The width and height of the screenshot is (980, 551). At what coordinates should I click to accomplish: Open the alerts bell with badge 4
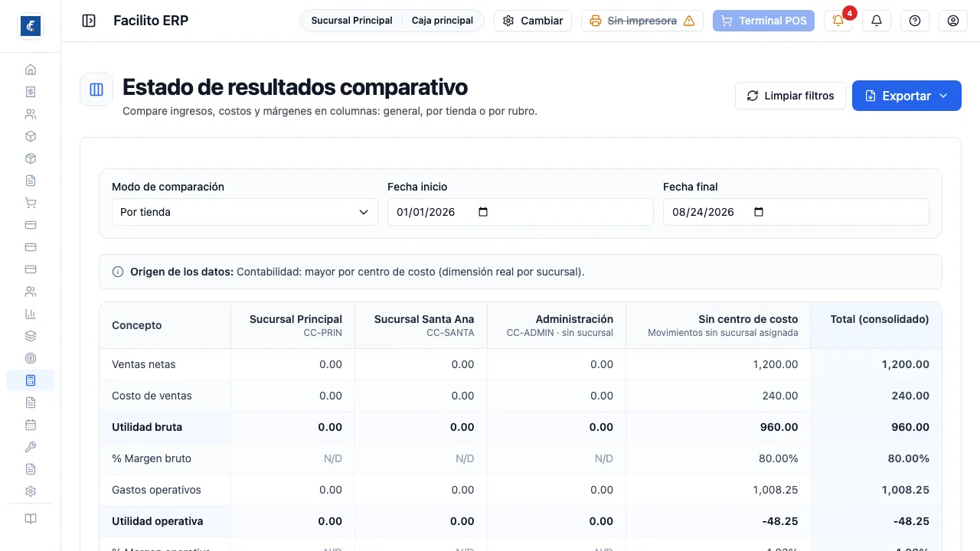pos(838,21)
